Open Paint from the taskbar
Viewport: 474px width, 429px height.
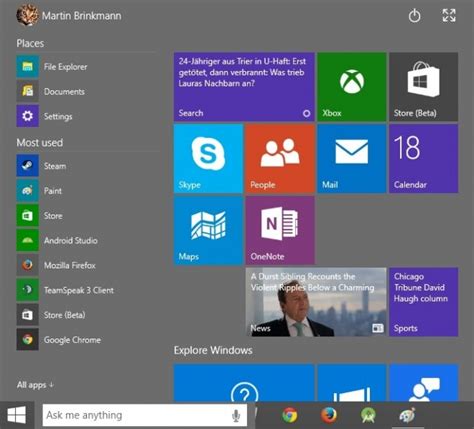pos(407,415)
